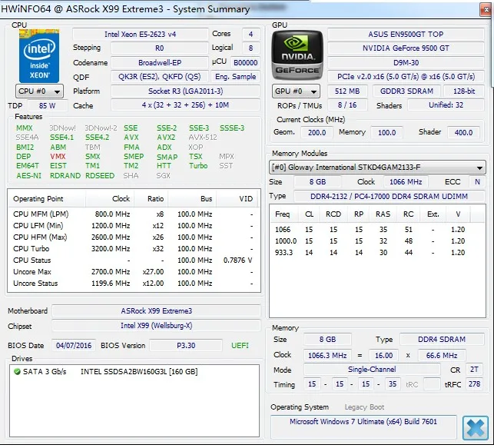
Task: Click the CR 2T value field
Action: pyautogui.click(x=474, y=370)
